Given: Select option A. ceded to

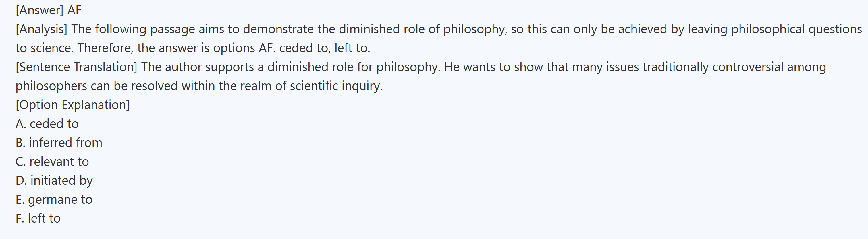Looking at the screenshot, I should pos(47,124).
